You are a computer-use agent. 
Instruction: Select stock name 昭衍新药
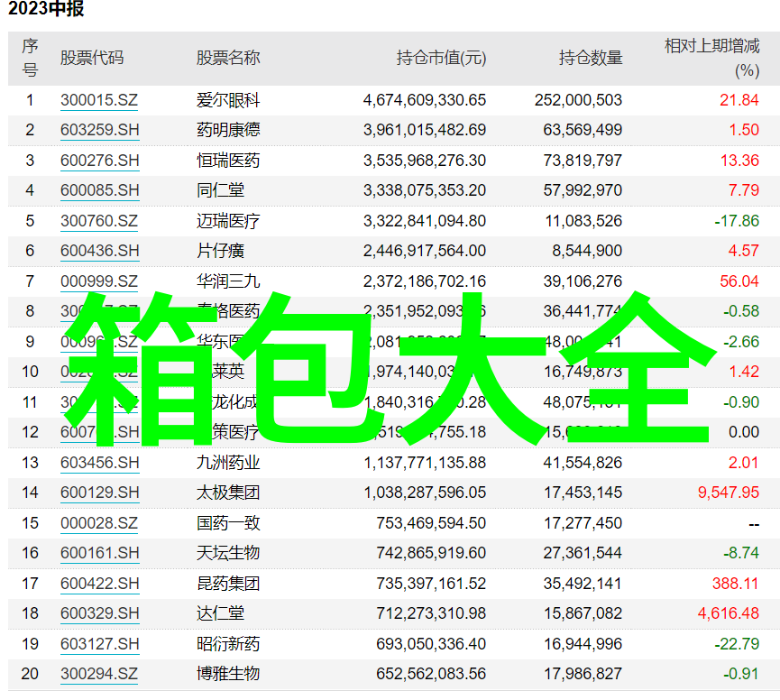click(228, 644)
